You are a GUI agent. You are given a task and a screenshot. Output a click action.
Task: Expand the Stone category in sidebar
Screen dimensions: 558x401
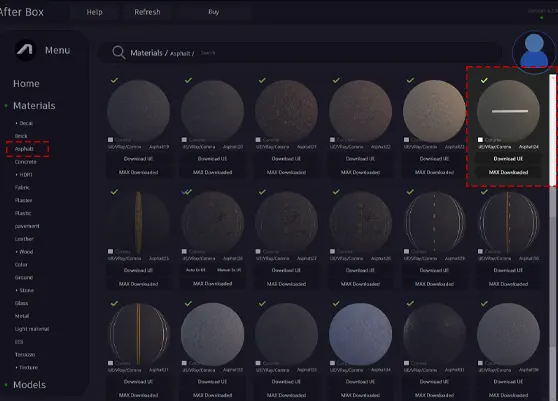click(25, 290)
